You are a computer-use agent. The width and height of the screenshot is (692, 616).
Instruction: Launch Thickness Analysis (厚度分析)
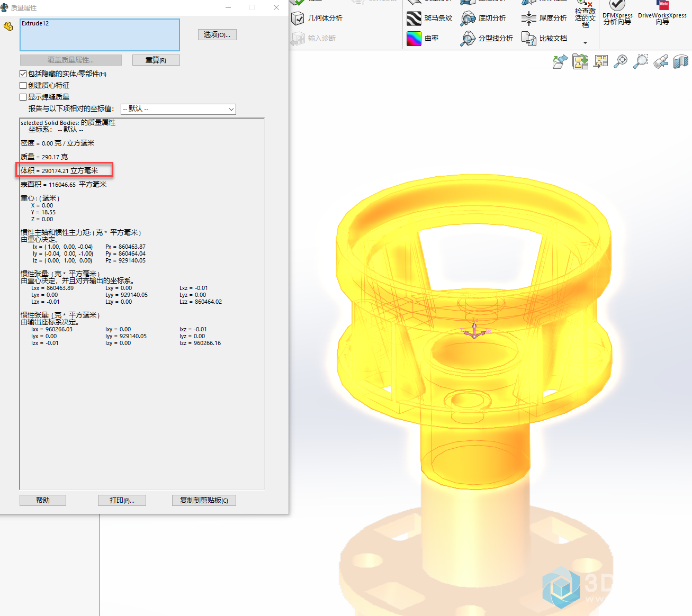544,18
